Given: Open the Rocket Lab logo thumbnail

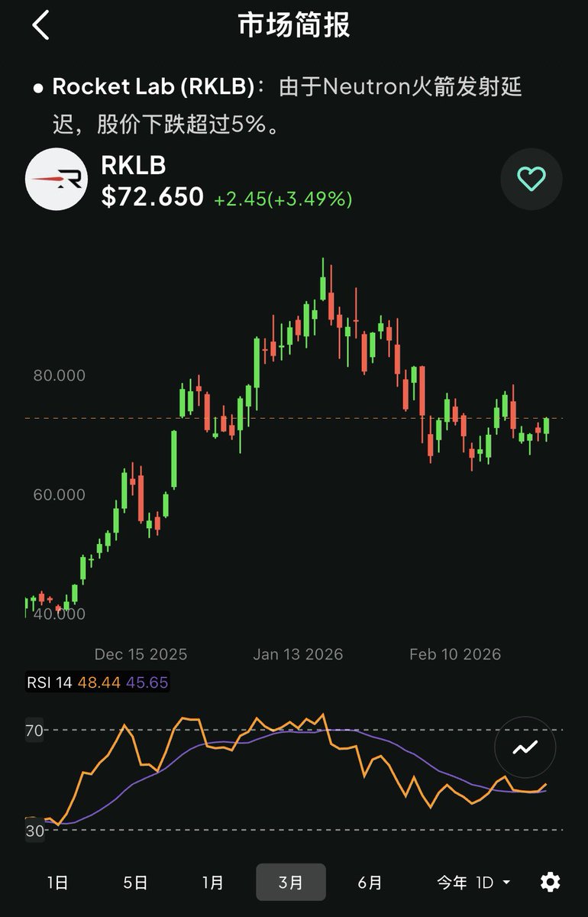Looking at the screenshot, I should pyautogui.click(x=57, y=180).
